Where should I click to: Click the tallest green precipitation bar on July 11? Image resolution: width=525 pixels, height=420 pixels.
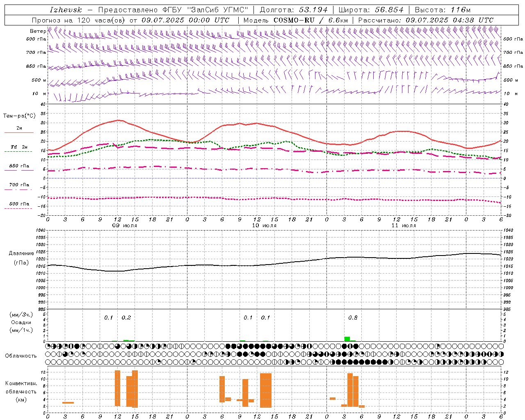point(347,339)
